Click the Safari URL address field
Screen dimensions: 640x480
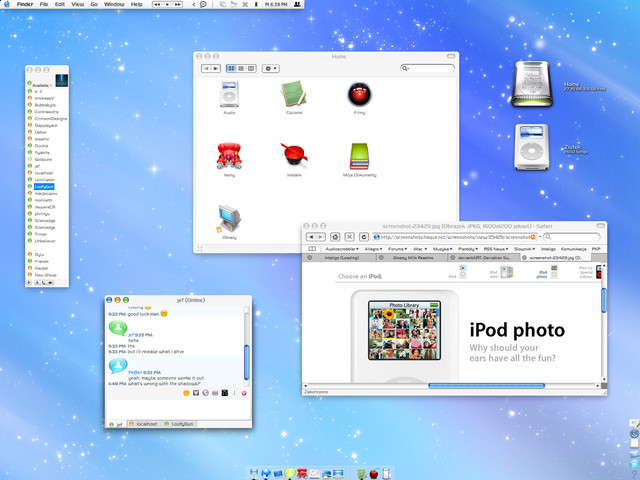(x=454, y=237)
